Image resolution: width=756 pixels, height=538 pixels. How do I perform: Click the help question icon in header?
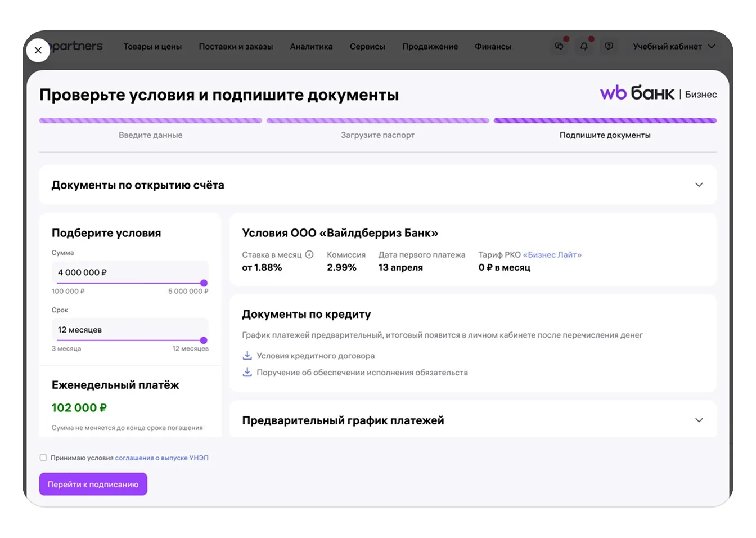(609, 46)
